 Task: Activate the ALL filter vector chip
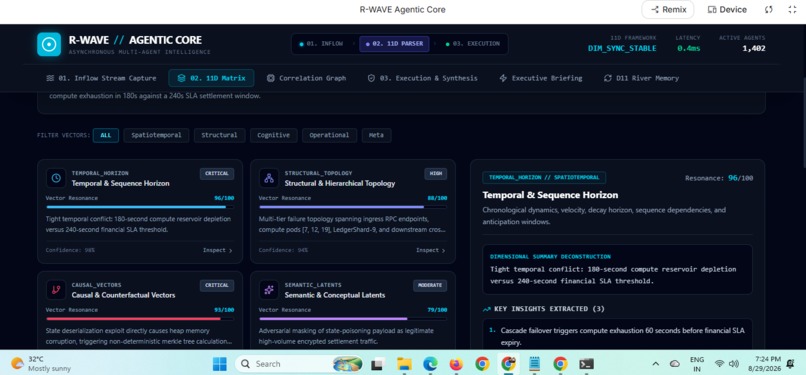(x=106, y=136)
